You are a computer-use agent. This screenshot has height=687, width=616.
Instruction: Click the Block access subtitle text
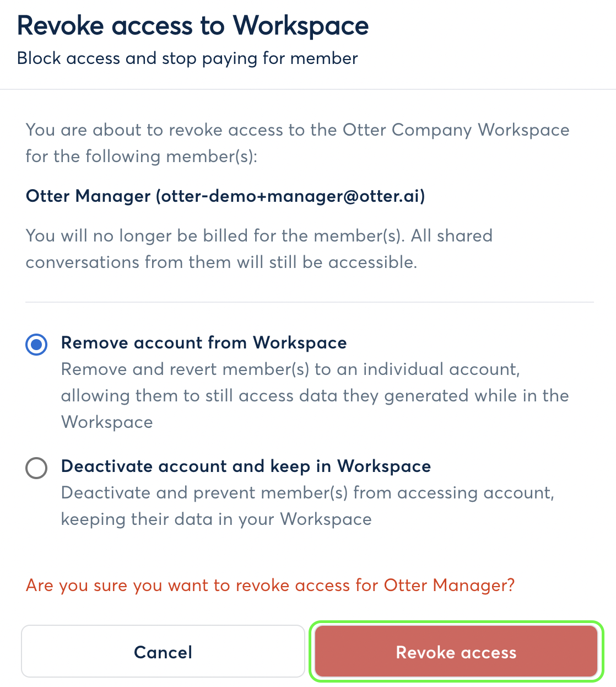pyautogui.click(x=188, y=58)
